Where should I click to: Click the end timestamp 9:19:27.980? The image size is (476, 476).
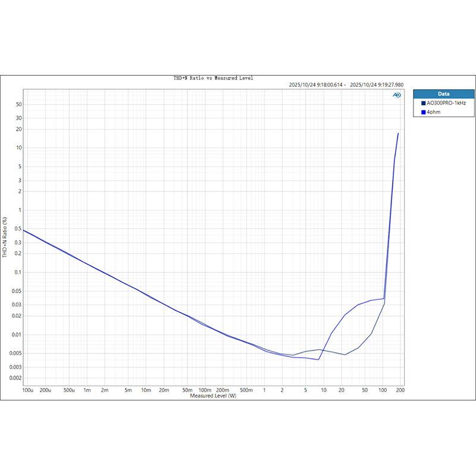pyautogui.click(x=377, y=85)
